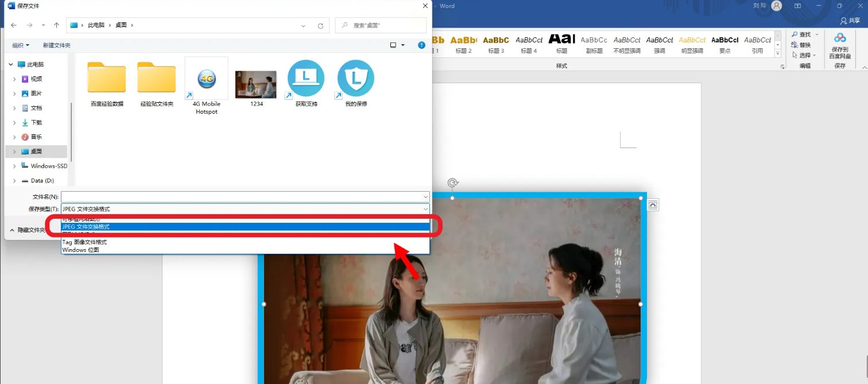Click the layout options icon beside picture

tap(653, 205)
